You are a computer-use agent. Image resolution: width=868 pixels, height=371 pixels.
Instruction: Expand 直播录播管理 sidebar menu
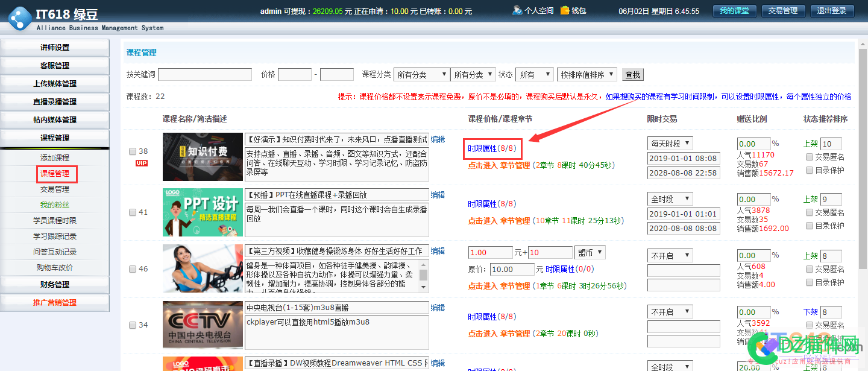[x=55, y=102]
